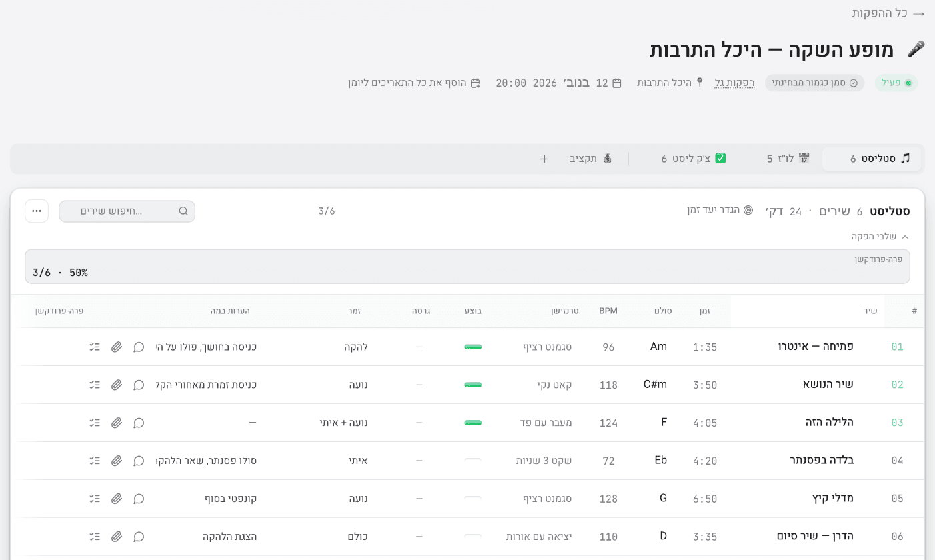
Task: Focus the חיפוש שירים search field
Action: point(127,211)
